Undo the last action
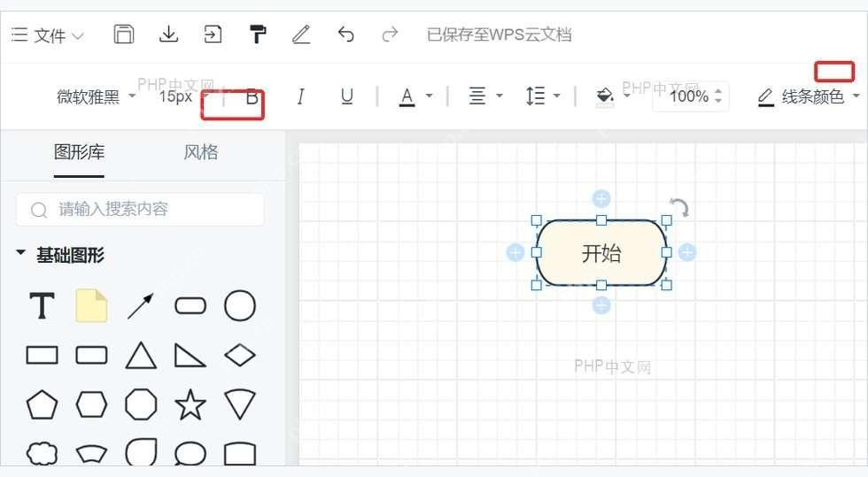The width and height of the screenshot is (868, 477). (346, 35)
